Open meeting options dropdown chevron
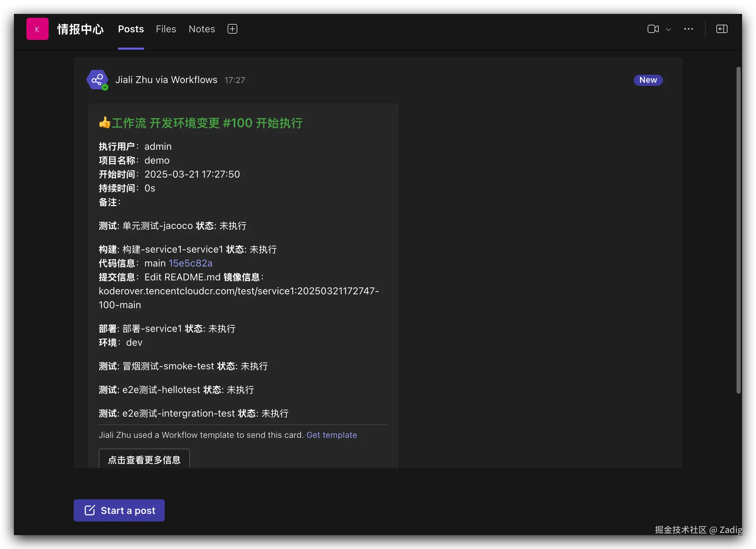The width and height of the screenshot is (756, 549). [668, 30]
